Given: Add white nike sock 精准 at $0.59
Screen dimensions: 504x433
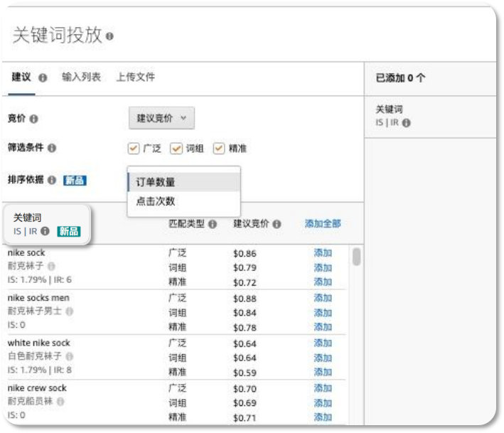Looking at the screenshot, I should 323,373.
